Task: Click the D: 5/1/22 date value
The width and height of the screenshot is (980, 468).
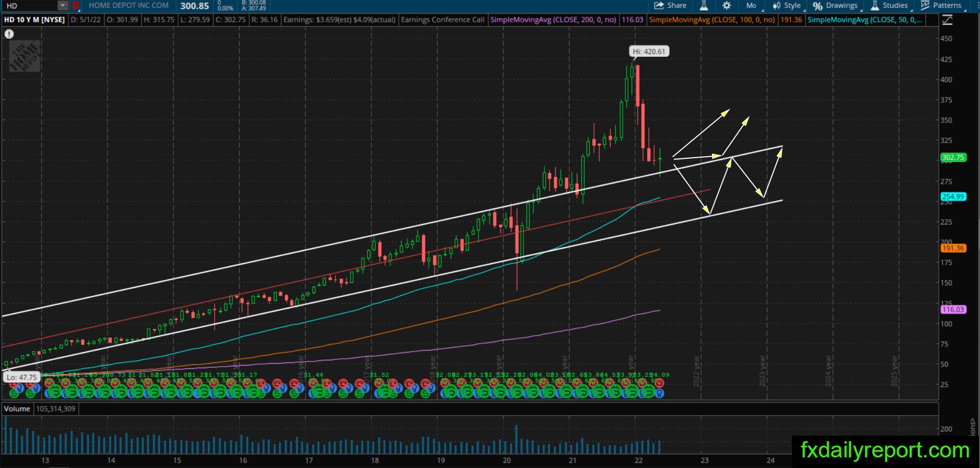Action: 85,20
